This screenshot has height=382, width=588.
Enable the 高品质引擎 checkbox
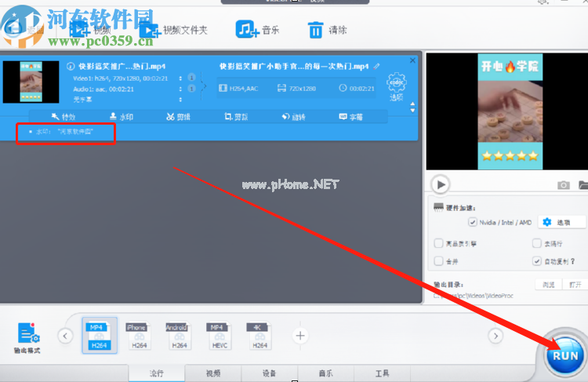pos(438,243)
